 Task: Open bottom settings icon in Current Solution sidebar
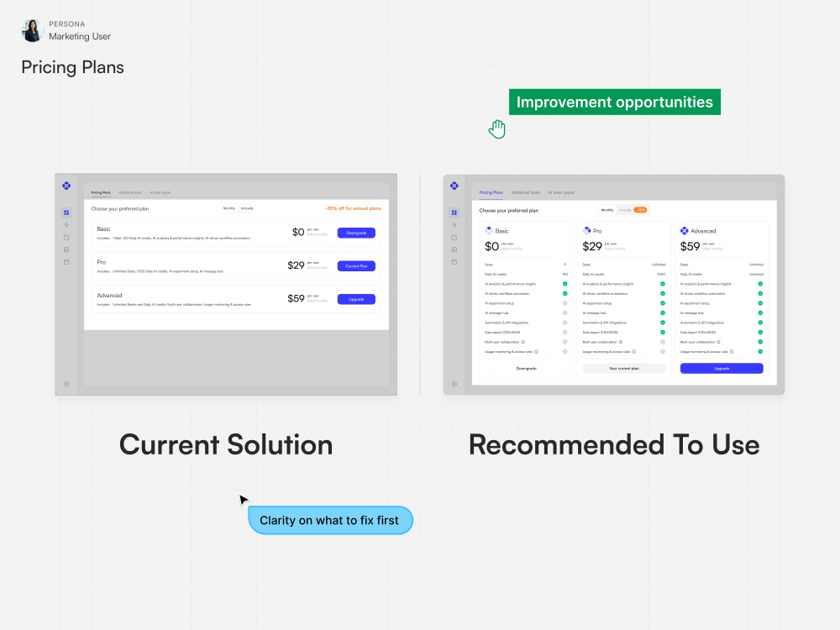point(66,384)
